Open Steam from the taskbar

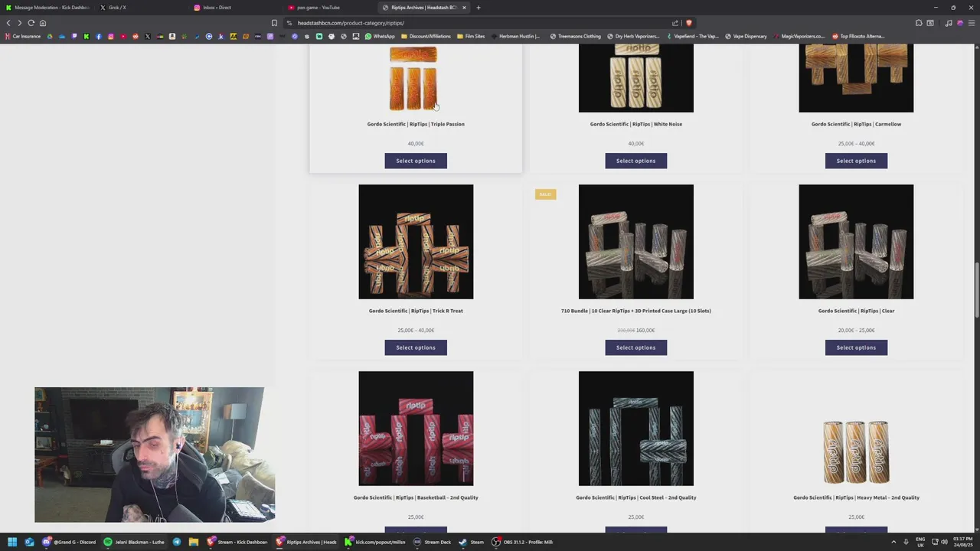(472, 542)
